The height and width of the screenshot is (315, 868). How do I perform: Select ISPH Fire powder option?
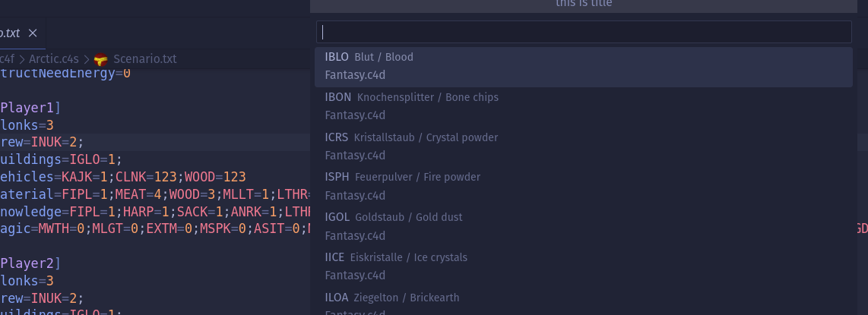(x=584, y=187)
